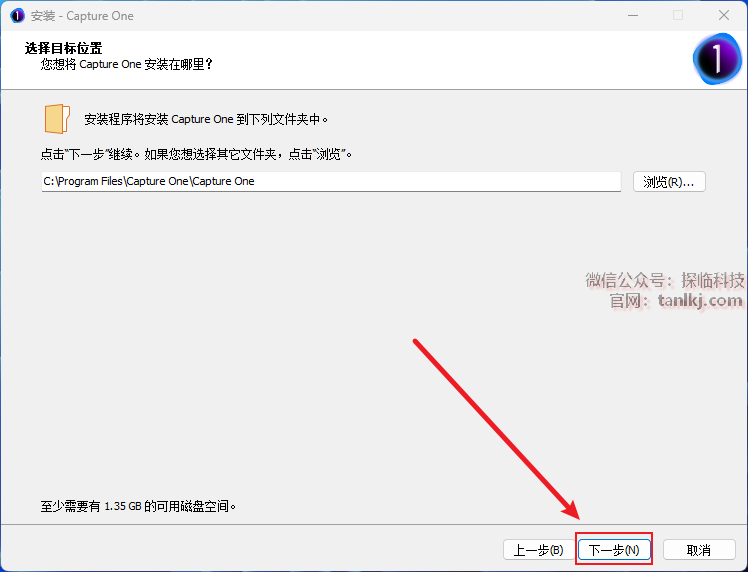The image size is (748, 572).
Task: Cancel the installation with 取消
Action: [699, 550]
